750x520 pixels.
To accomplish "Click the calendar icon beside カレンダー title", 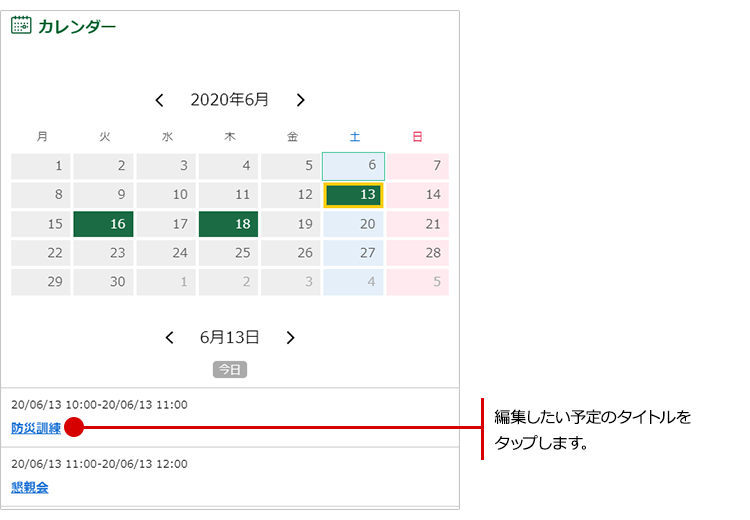I will (x=21, y=26).
